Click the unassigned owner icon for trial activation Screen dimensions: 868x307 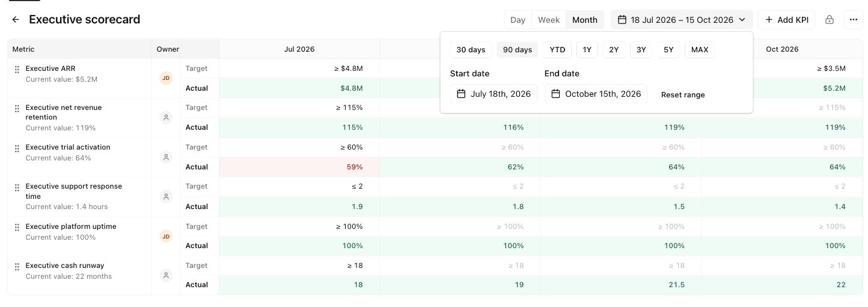click(166, 157)
